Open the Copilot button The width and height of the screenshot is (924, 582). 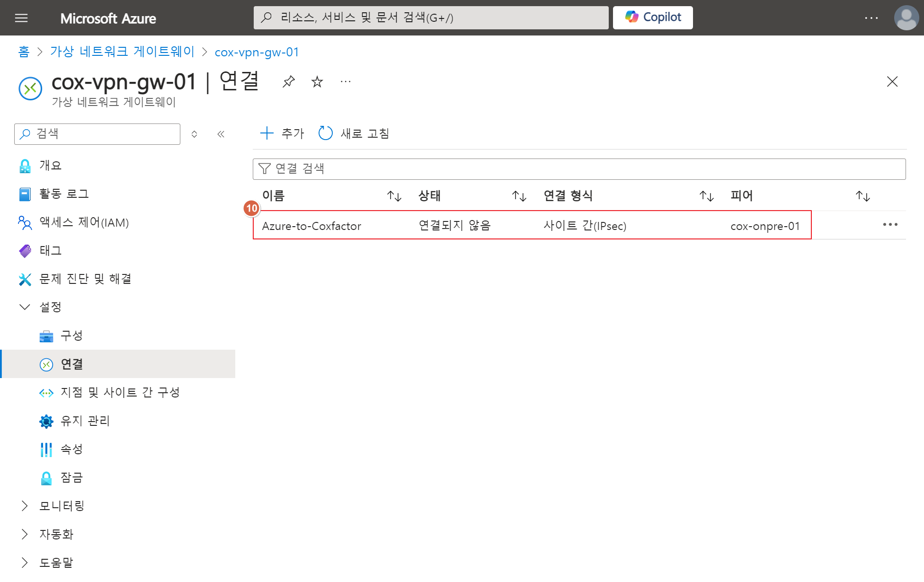pos(652,18)
